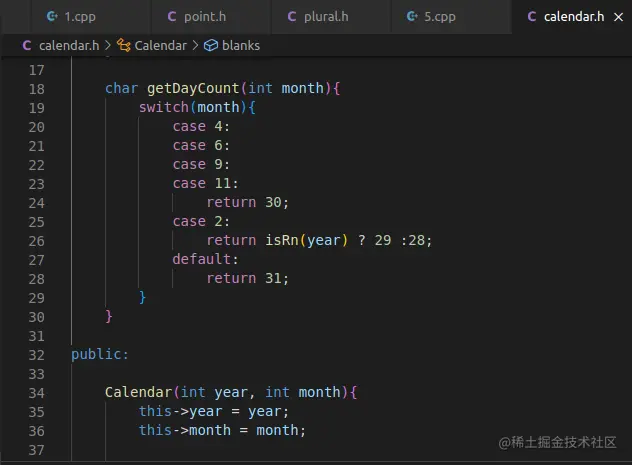Close the calendar.h tab

(618, 17)
